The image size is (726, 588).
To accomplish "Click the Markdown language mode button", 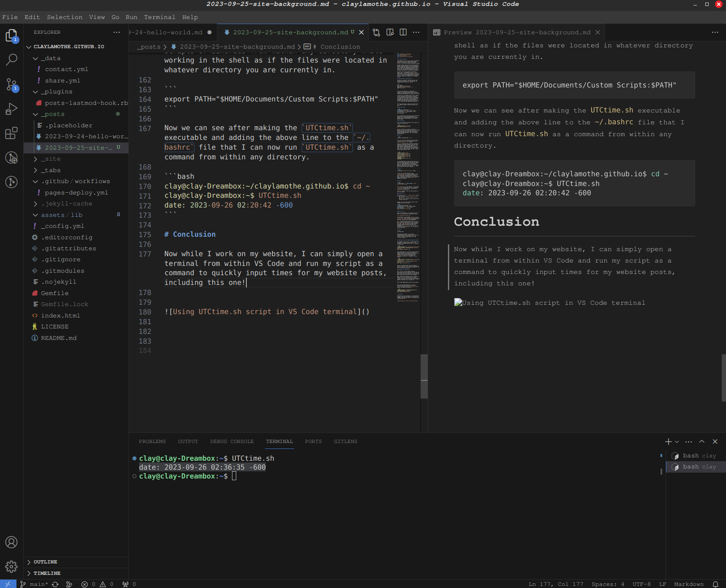I will pyautogui.click(x=689, y=584).
